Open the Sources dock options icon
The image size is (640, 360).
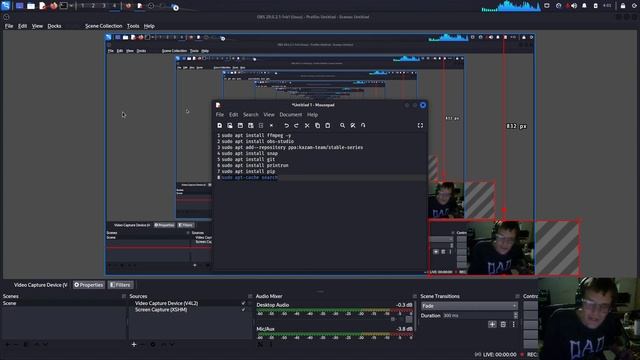250,296
